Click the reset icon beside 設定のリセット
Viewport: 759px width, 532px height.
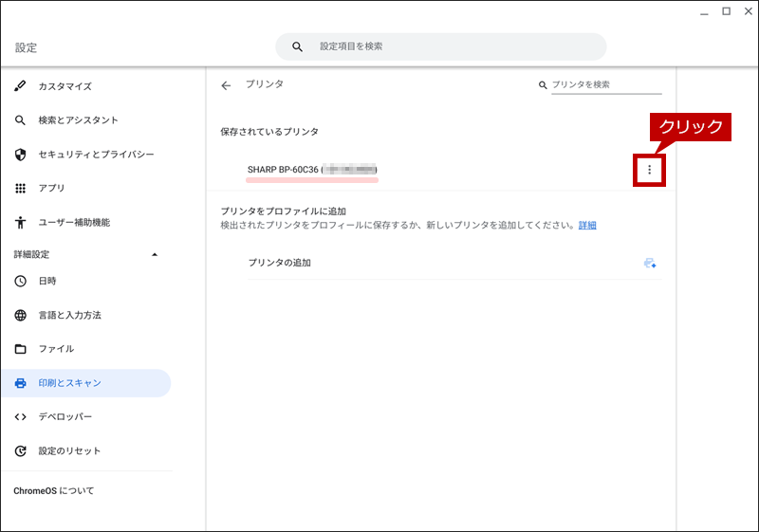point(20,451)
